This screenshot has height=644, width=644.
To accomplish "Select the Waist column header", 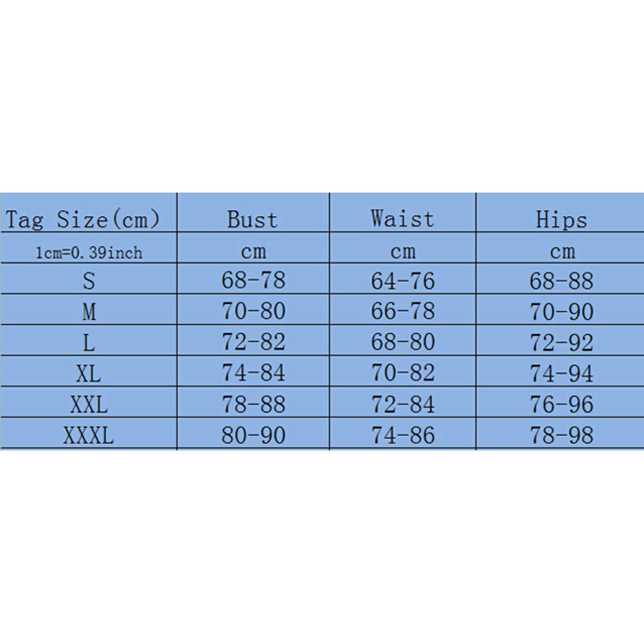I will click(402, 219).
